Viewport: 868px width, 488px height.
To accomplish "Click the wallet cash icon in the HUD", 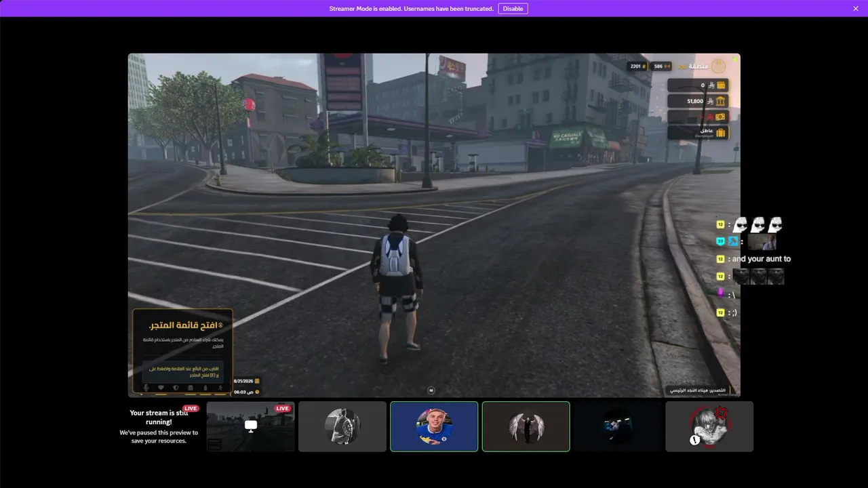I will coord(721,85).
